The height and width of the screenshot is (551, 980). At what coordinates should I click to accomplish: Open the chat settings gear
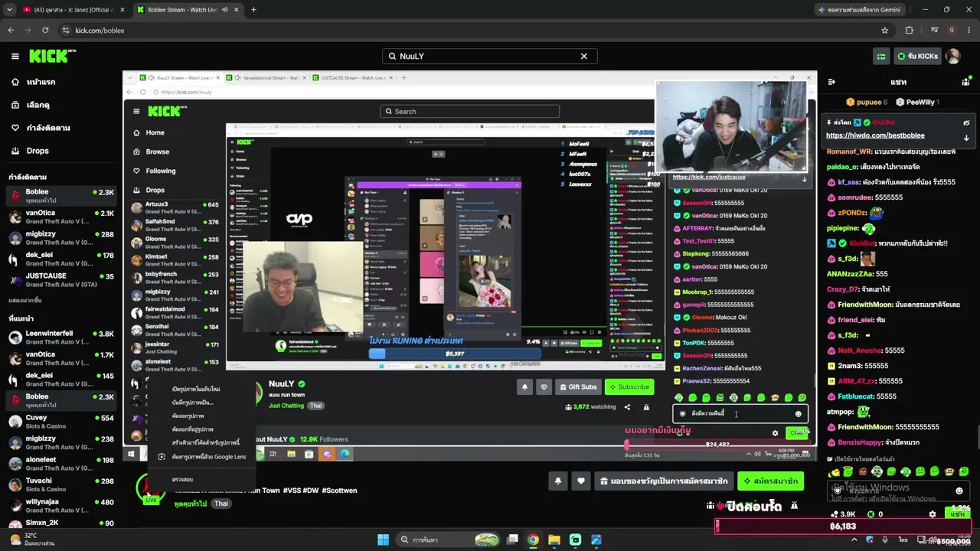point(932,514)
